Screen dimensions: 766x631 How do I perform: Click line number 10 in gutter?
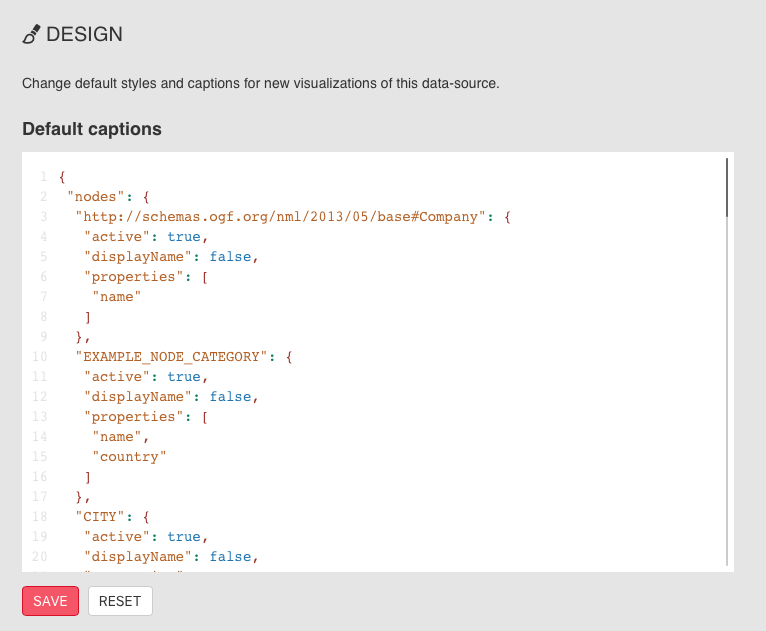pos(40,357)
